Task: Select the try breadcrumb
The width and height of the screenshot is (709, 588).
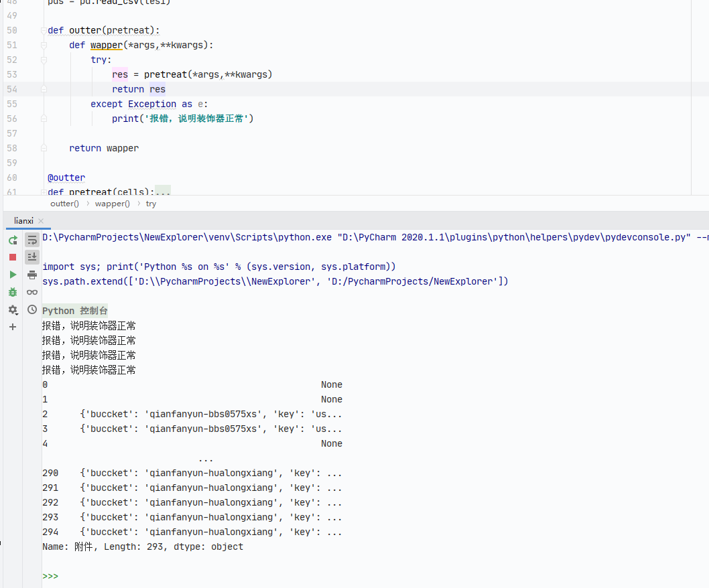Action: click(x=151, y=204)
